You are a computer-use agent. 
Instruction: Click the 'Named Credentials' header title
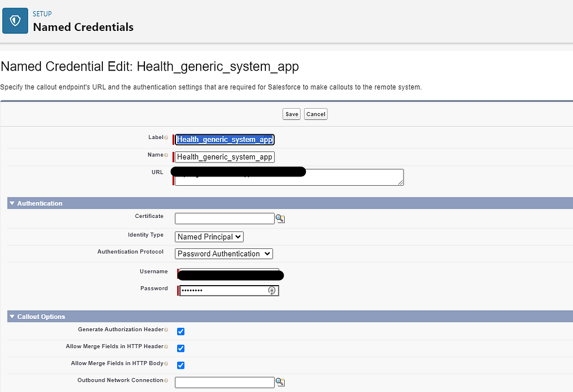point(83,27)
